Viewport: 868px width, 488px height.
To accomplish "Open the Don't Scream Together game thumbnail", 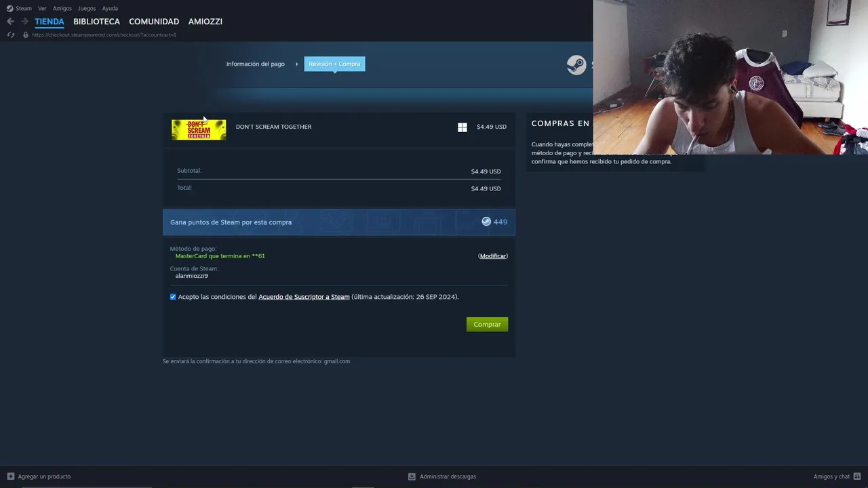I will tap(199, 129).
